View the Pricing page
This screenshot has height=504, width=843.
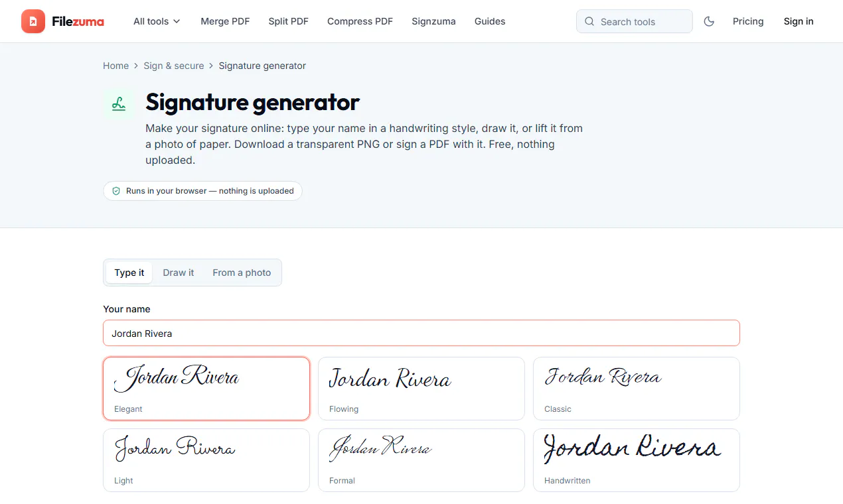click(x=748, y=21)
